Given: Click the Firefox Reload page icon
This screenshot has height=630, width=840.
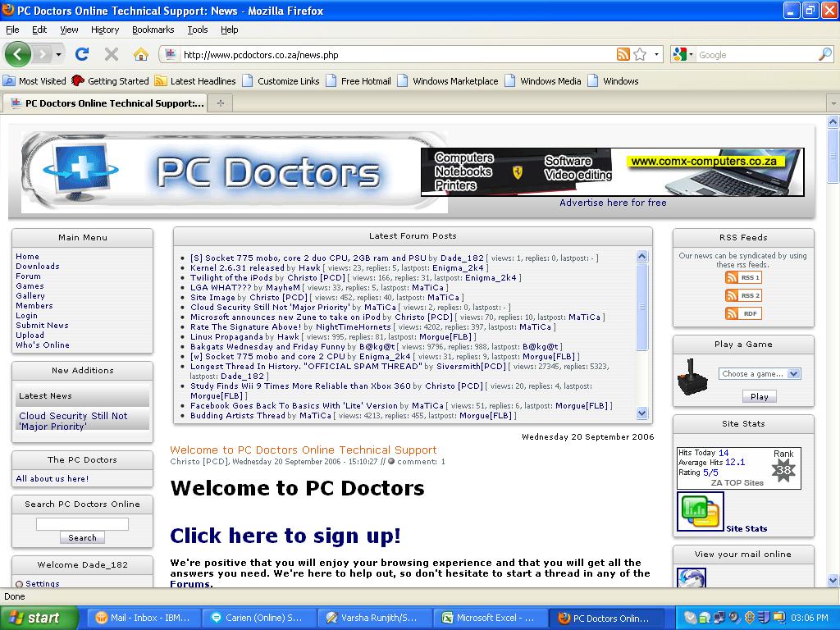Looking at the screenshot, I should pyautogui.click(x=82, y=54).
